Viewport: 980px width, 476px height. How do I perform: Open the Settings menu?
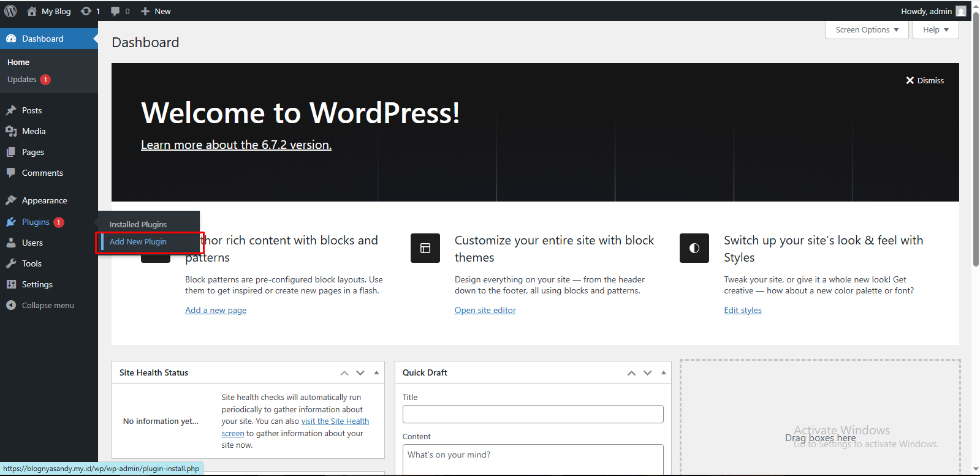[37, 284]
